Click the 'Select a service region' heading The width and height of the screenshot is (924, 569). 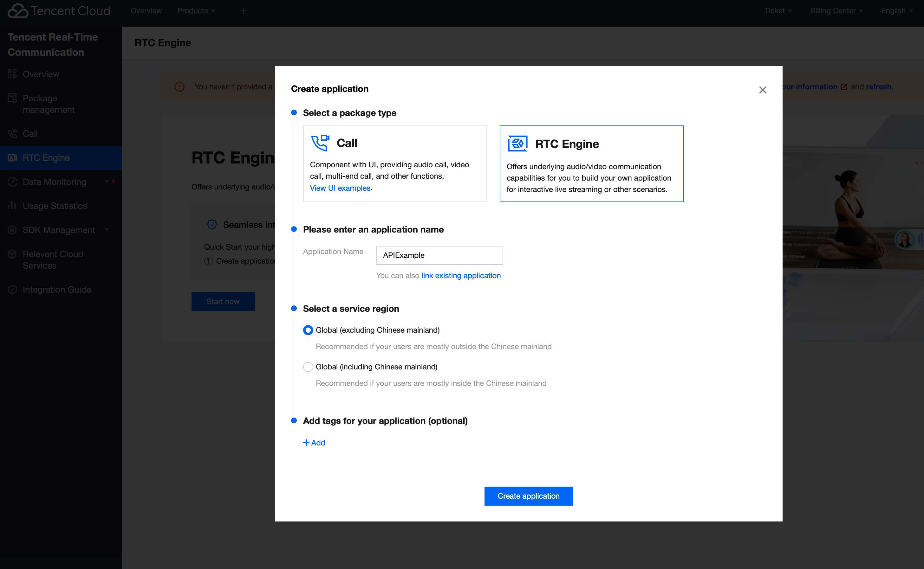[x=351, y=309]
